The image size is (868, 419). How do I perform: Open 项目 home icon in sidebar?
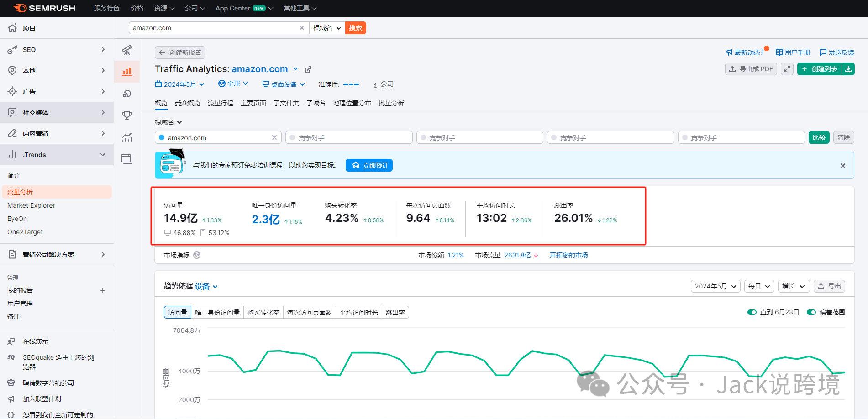(x=12, y=28)
